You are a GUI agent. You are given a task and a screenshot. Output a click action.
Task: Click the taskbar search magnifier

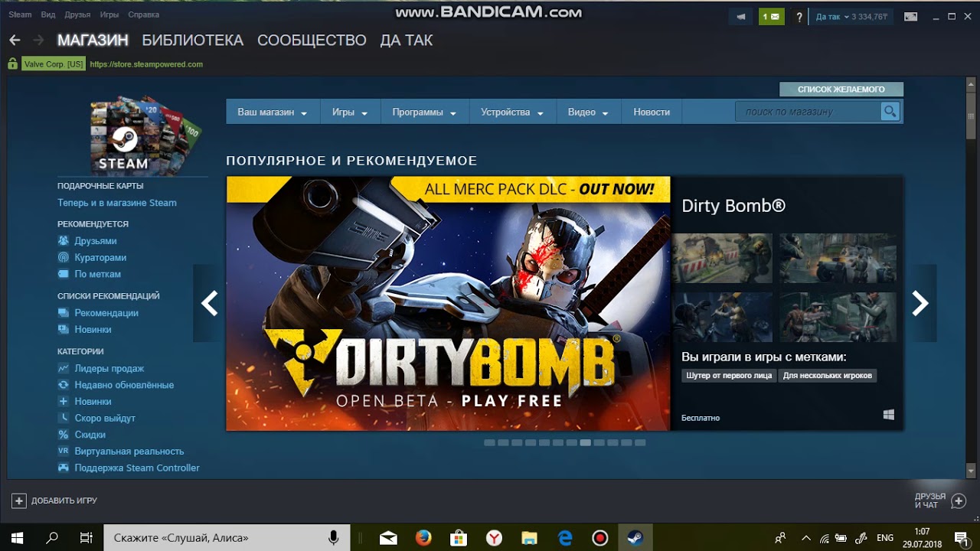[52, 538]
